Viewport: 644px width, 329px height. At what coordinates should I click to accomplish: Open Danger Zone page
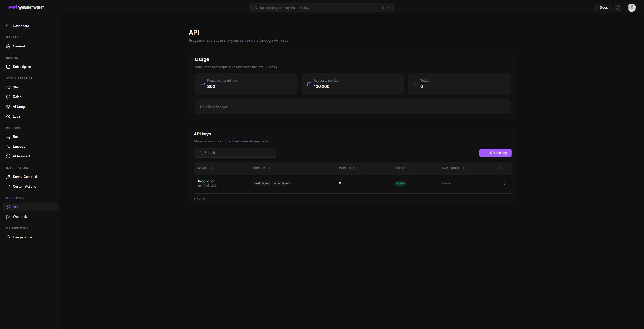[31, 237]
